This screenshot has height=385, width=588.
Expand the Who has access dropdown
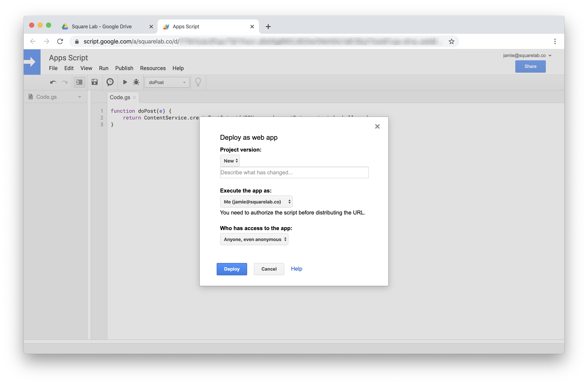coord(254,239)
